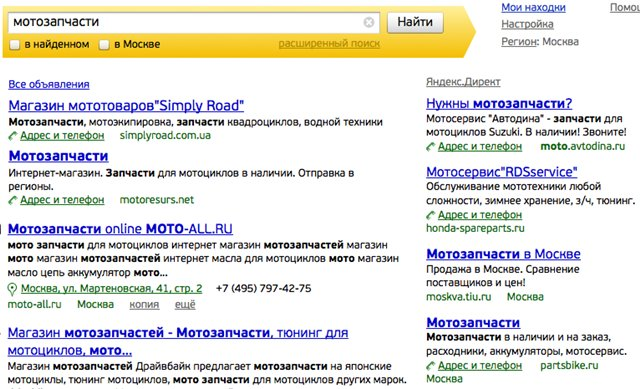
Task: Open the "Мотозапчасти online MOTO-ALL.RU" result
Action: (x=120, y=229)
